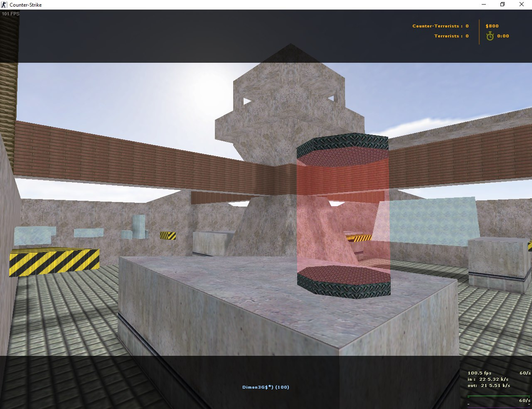Close the Counter-Strike window
Screen dimensions: 532x409
click(522, 5)
